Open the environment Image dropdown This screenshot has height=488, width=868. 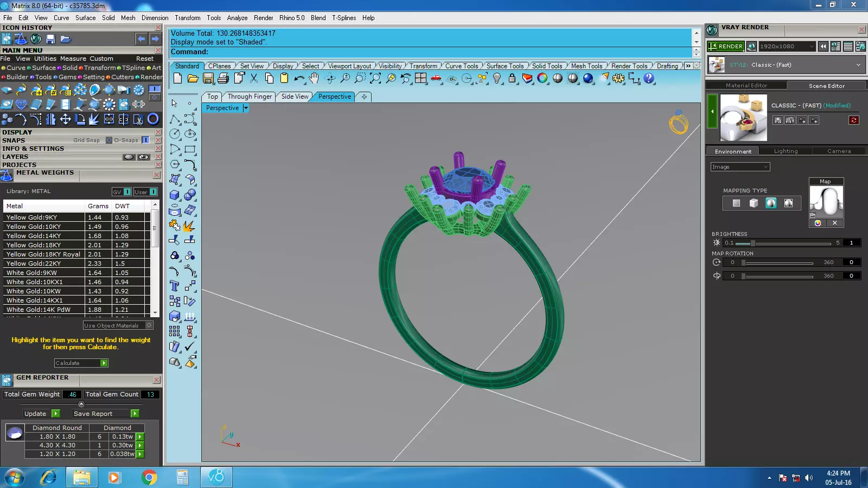[x=740, y=167]
